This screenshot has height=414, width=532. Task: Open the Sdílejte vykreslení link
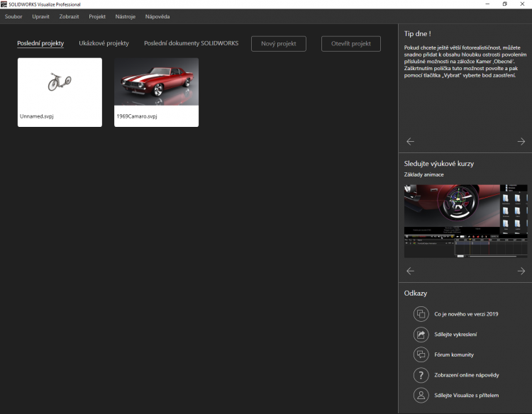[455, 335]
